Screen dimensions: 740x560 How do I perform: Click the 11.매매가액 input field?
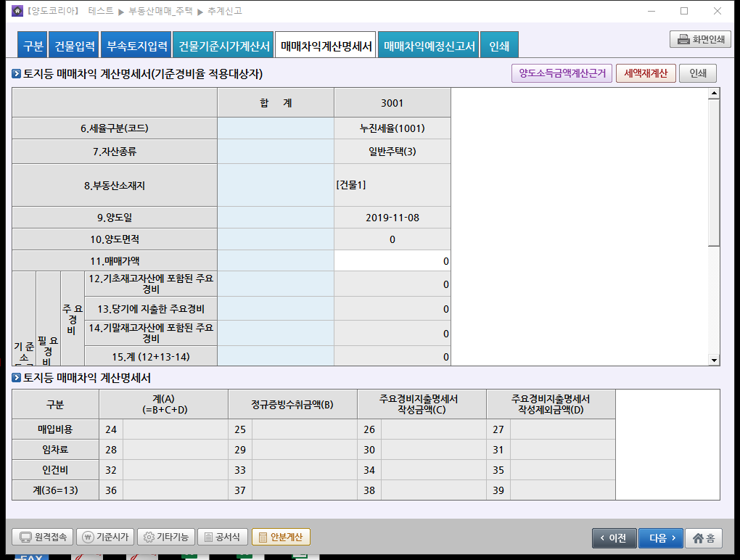click(392, 261)
